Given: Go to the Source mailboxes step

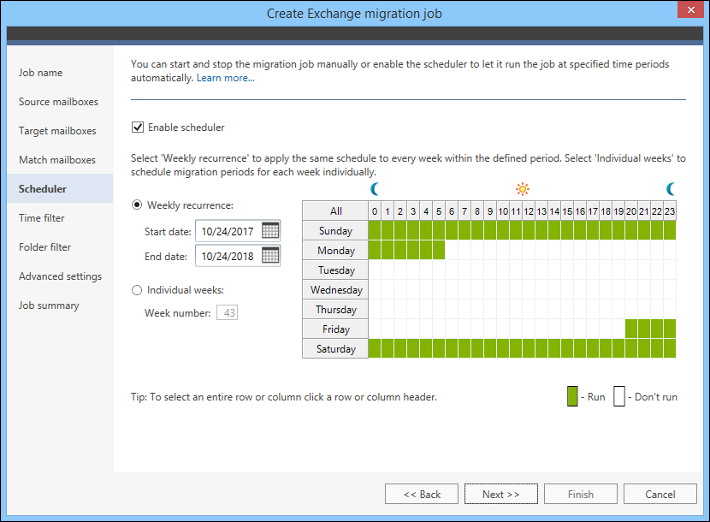Looking at the screenshot, I should [x=58, y=101].
